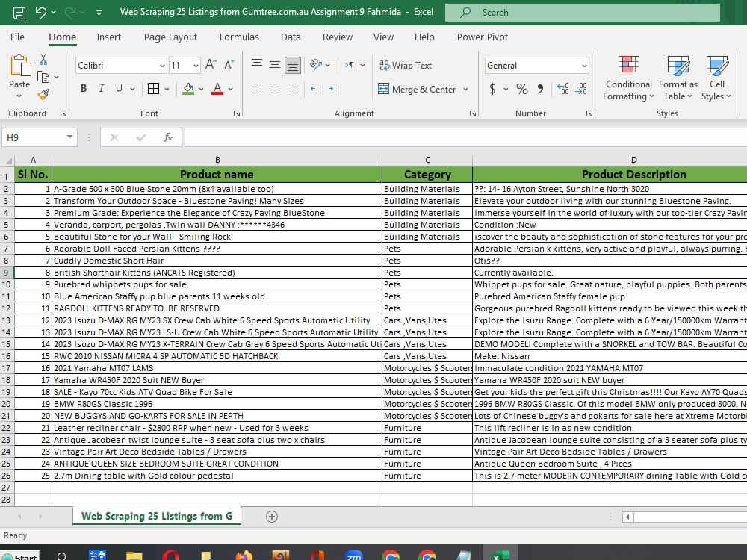Expand the Fill Color dropdown arrow
The width and height of the screenshot is (747, 560).
(x=201, y=89)
